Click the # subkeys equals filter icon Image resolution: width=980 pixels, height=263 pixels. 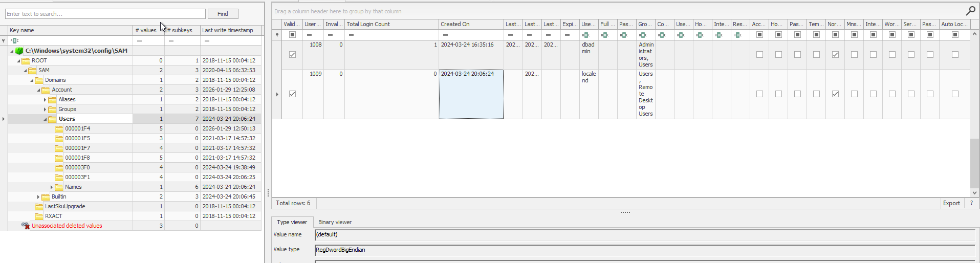point(171,40)
